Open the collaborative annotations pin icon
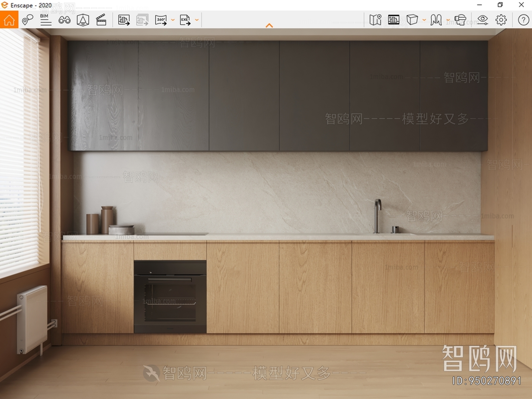 coord(28,20)
